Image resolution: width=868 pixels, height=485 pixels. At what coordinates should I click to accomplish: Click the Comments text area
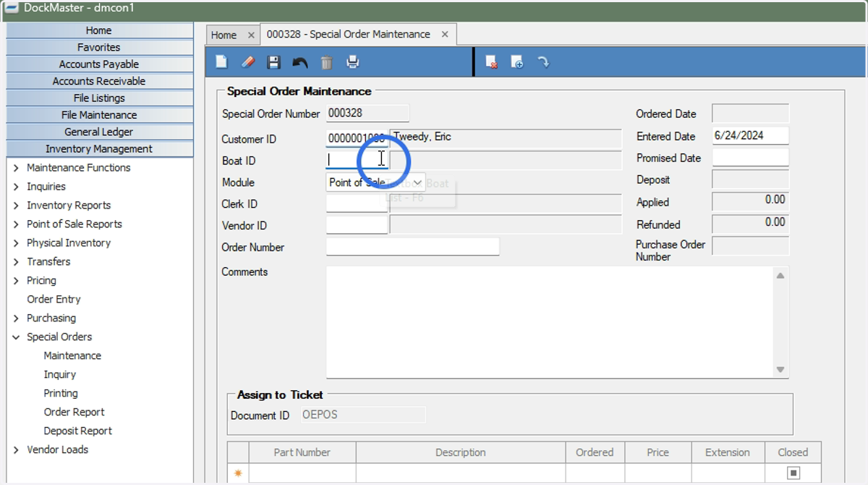(550, 322)
